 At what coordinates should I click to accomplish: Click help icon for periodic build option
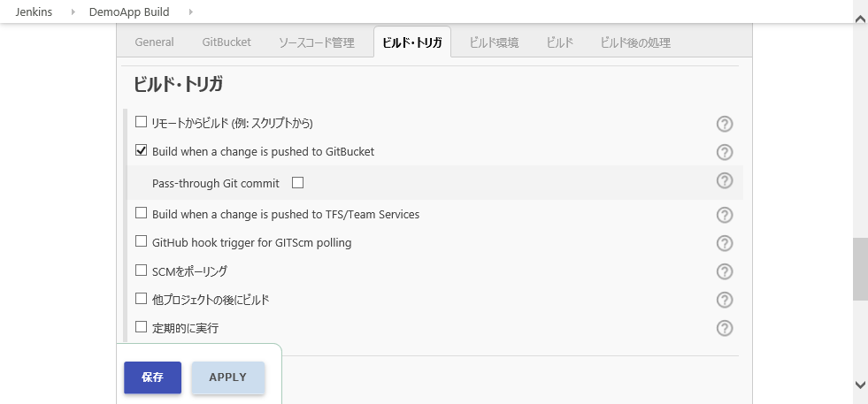click(725, 328)
